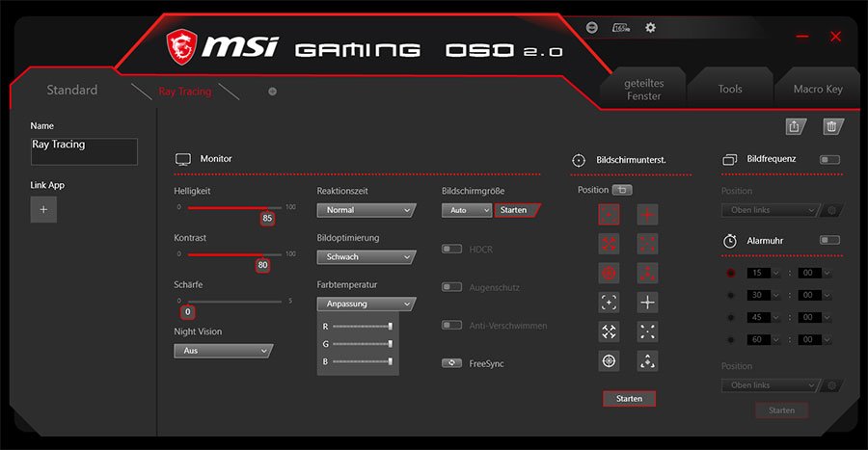The image size is (868, 450).
Task: Open the Macro Key tab
Action: coord(818,89)
